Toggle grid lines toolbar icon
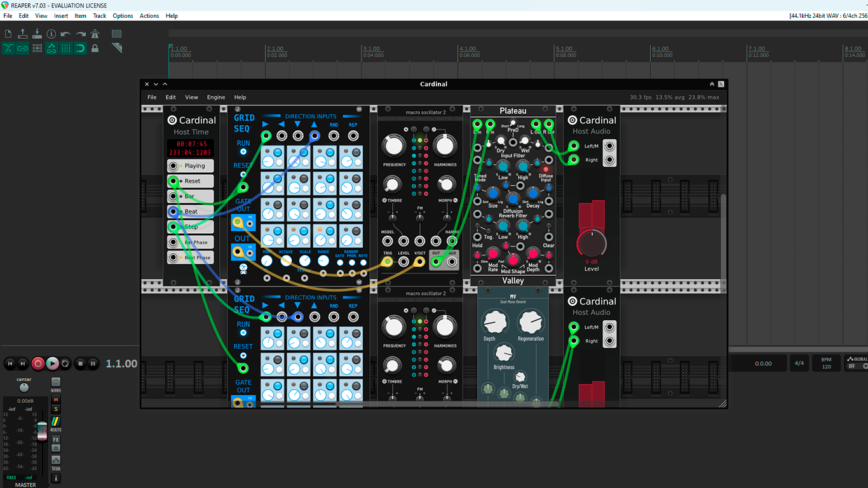This screenshot has height=488, width=868. click(x=65, y=48)
